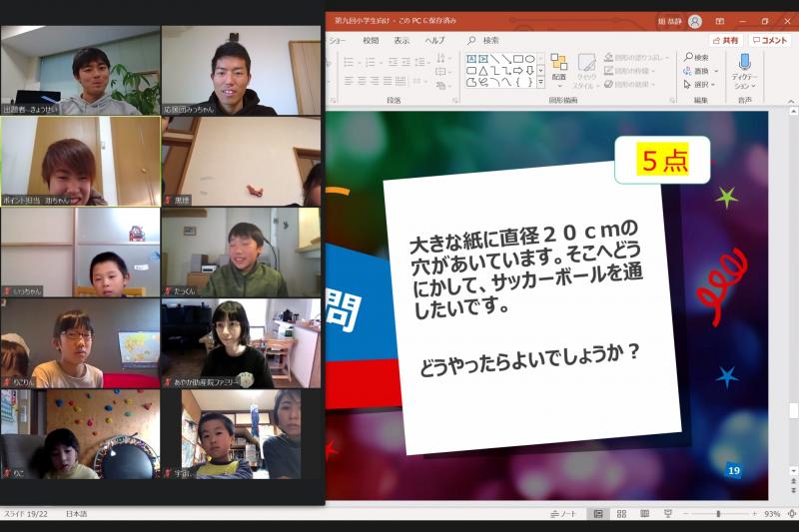Click the 共有 share button
This screenshot has width=799, height=532.
click(726, 40)
